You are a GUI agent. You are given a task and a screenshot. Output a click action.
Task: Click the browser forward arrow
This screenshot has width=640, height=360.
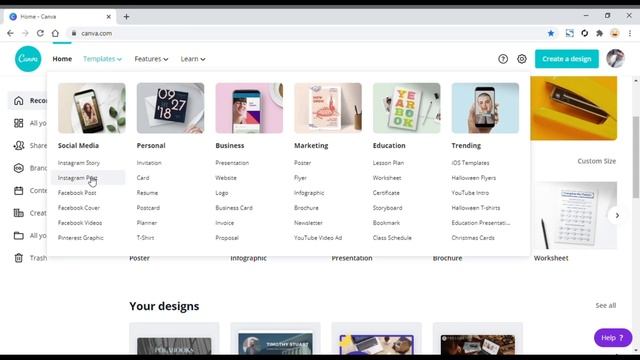(25, 33)
